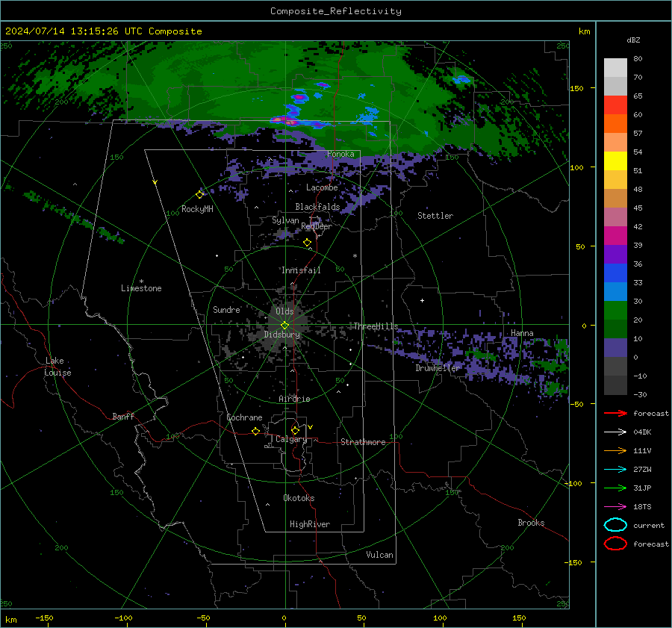This screenshot has width=672, height=628.
Task: Click the RockyMH label on the map
Action: 197,209
